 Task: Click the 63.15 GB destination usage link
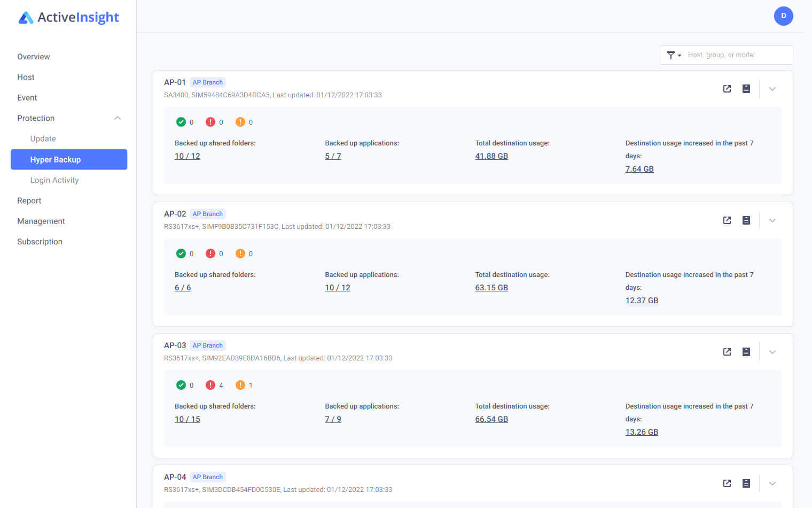click(491, 287)
